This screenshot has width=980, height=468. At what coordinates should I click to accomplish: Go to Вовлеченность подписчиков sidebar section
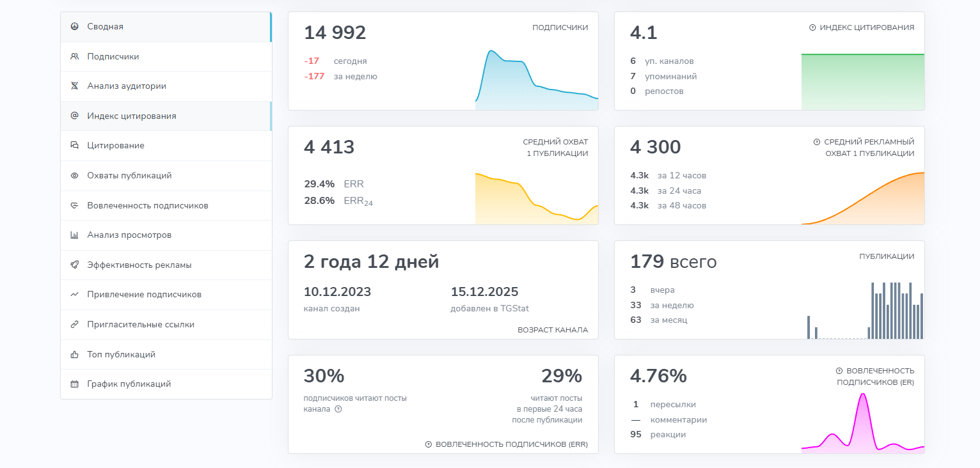pyautogui.click(x=148, y=205)
